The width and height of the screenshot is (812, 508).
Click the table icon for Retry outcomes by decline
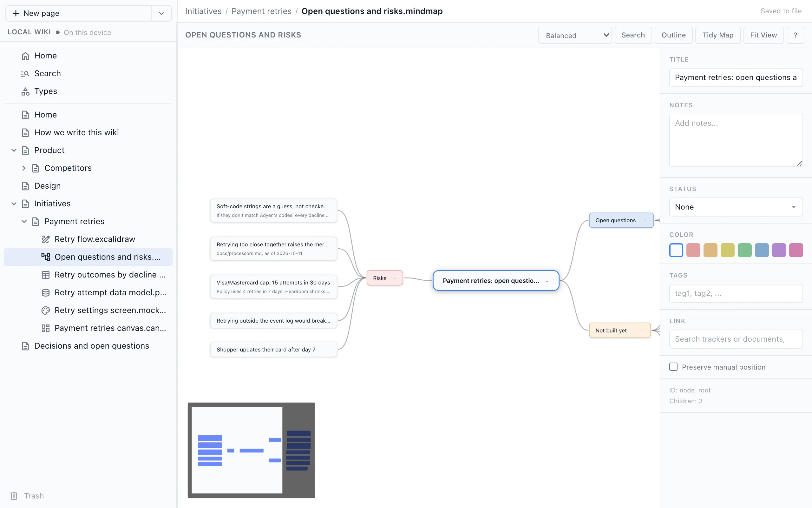pyautogui.click(x=46, y=275)
